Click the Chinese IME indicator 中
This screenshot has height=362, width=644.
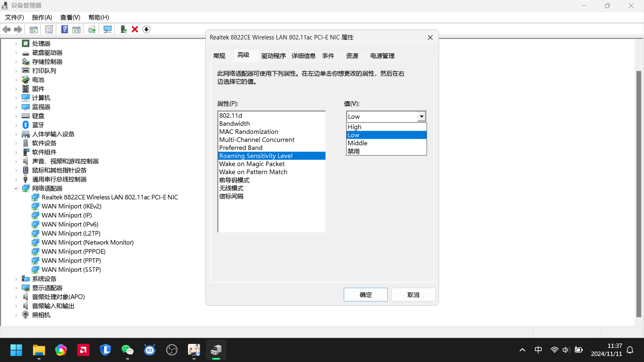[538, 350]
